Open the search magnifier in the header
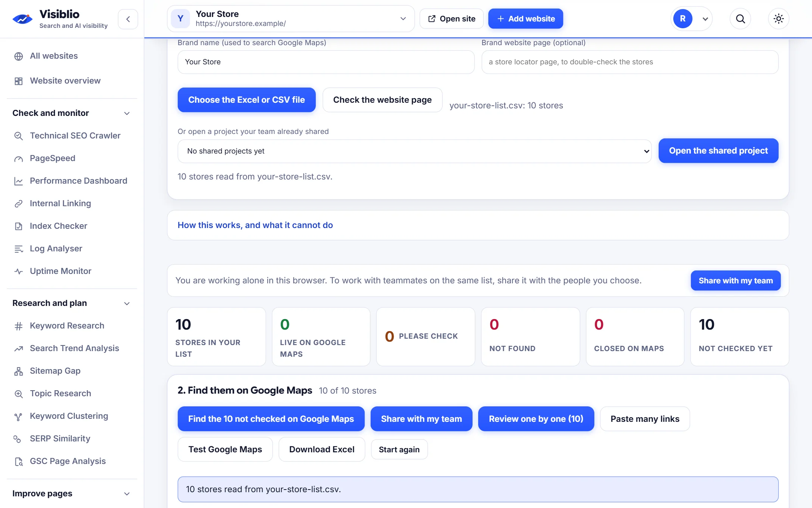The height and width of the screenshot is (508, 812). pos(740,19)
